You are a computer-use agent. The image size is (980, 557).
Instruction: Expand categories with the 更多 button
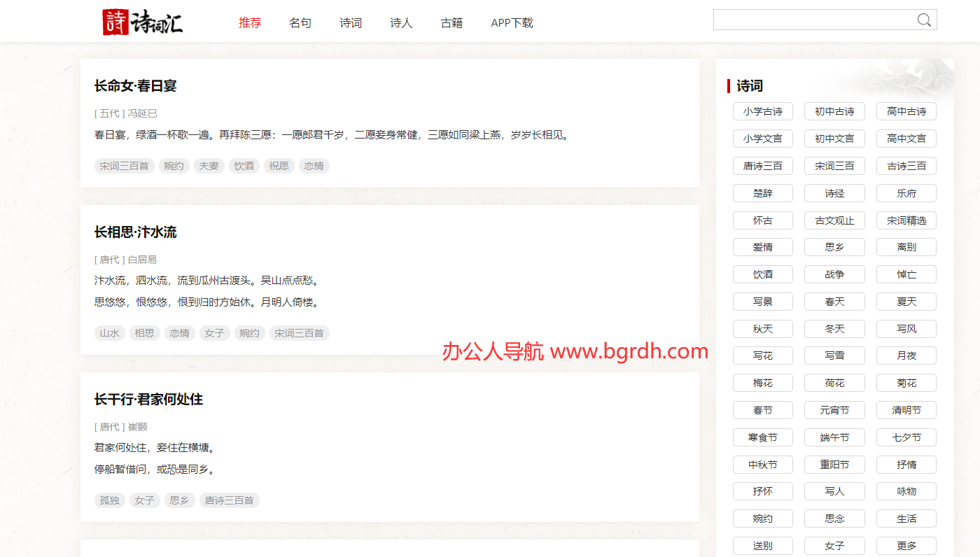[906, 546]
